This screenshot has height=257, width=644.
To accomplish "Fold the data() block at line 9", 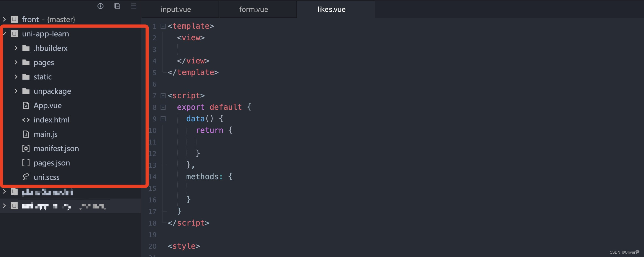I will (x=163, y=119).
